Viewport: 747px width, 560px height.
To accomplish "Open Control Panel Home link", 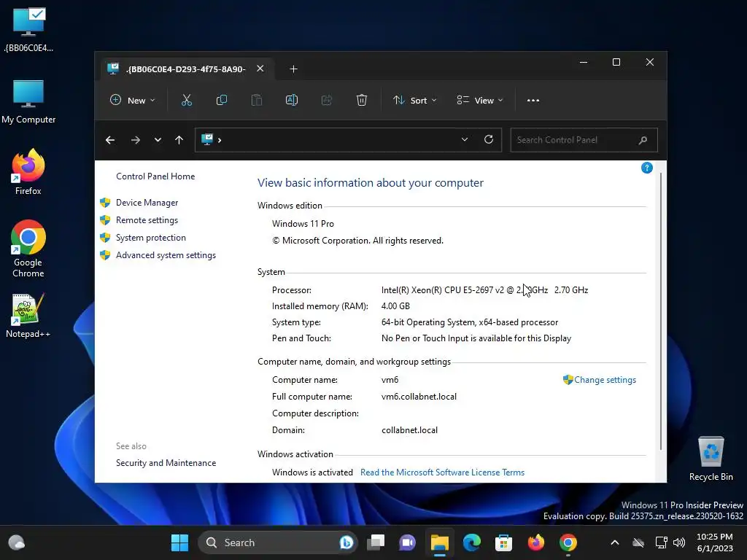I will [x=155, y=176].
